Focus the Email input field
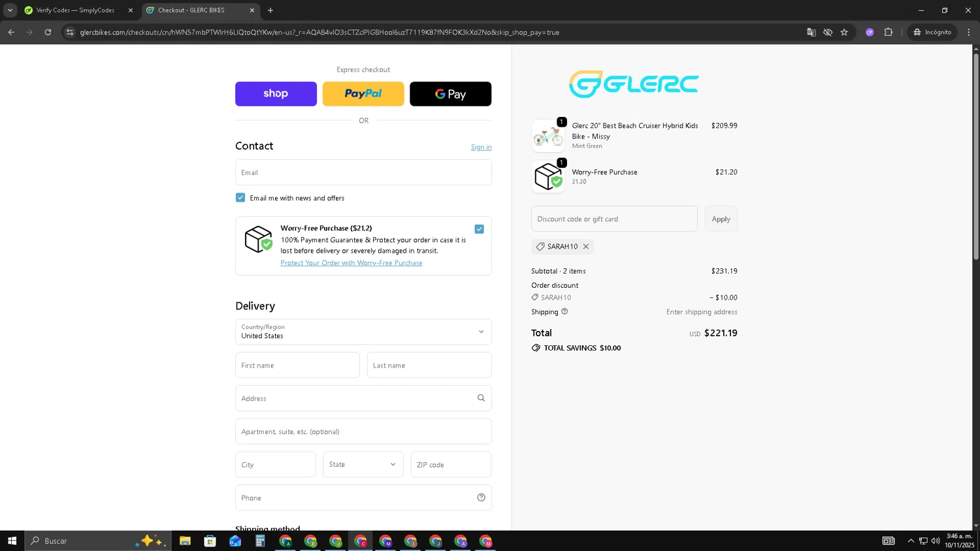 pos(363,172)
